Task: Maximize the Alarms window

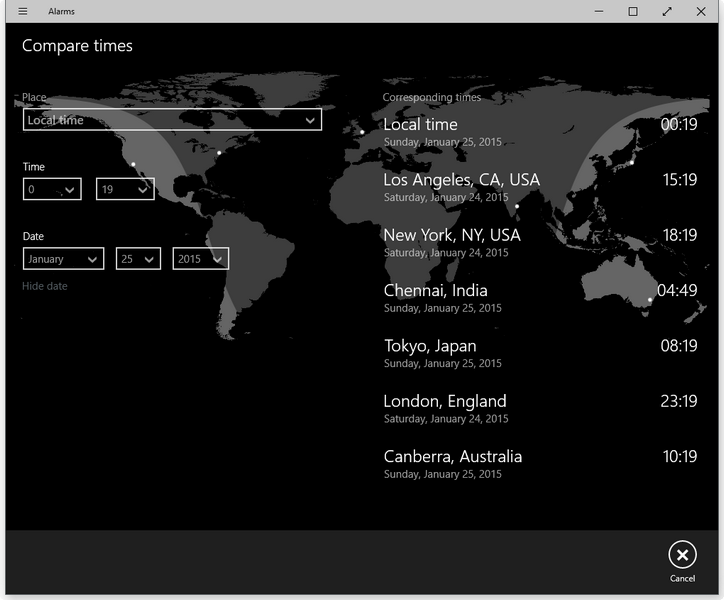Action: pos(633,12)
